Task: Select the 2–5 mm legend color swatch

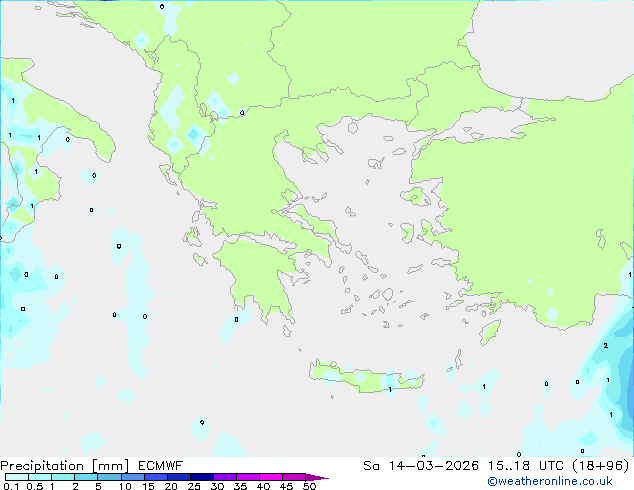Action: 86,477
